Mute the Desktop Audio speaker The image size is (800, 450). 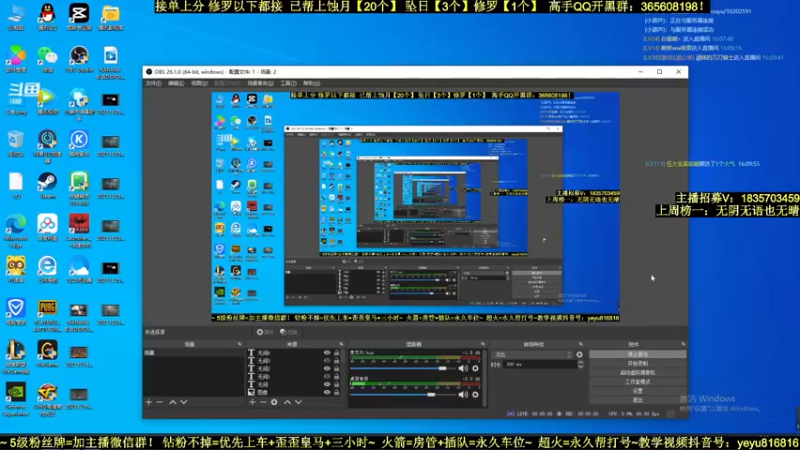pos(463,394)
